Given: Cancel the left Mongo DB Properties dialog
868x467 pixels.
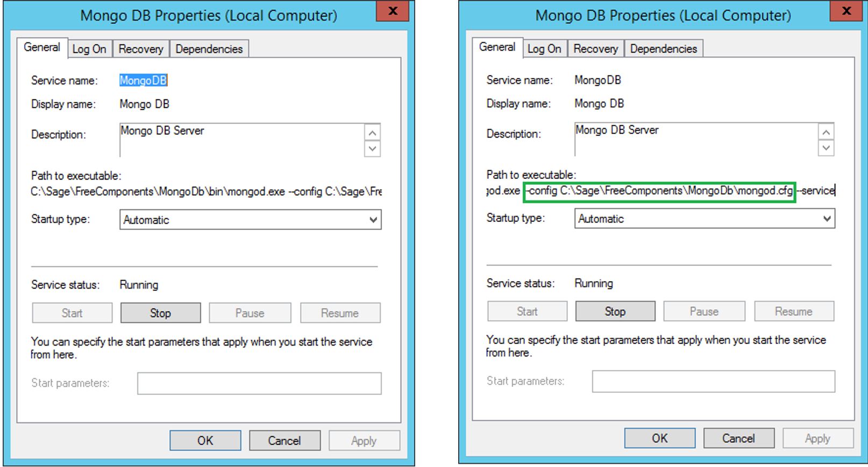Looking at the screenshot, I should 284,441.
